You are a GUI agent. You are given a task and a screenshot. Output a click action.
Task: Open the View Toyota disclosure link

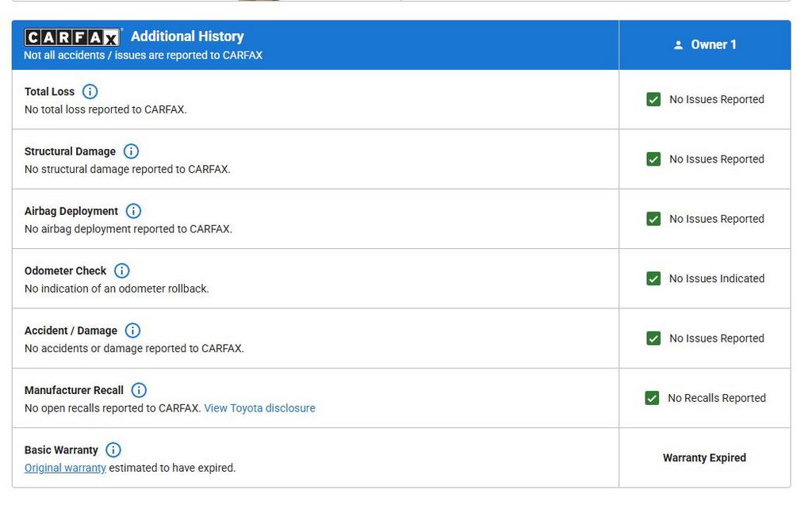259,408
